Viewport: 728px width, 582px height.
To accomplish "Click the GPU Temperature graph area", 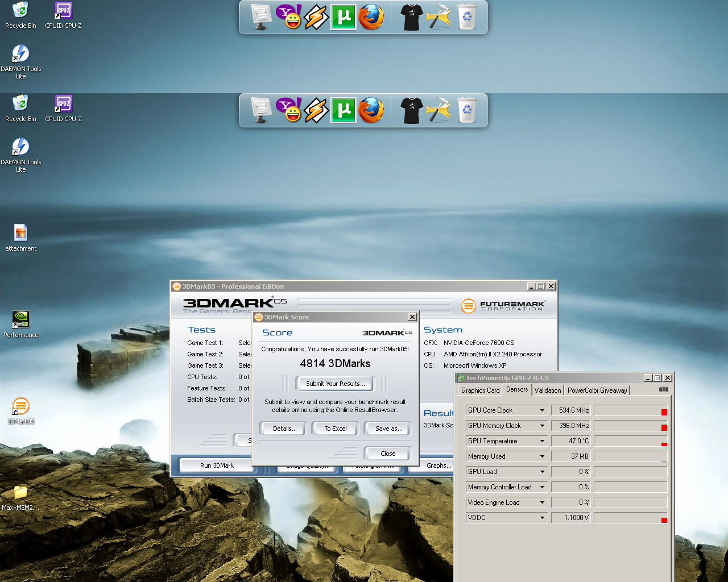I will pos(630,441).
